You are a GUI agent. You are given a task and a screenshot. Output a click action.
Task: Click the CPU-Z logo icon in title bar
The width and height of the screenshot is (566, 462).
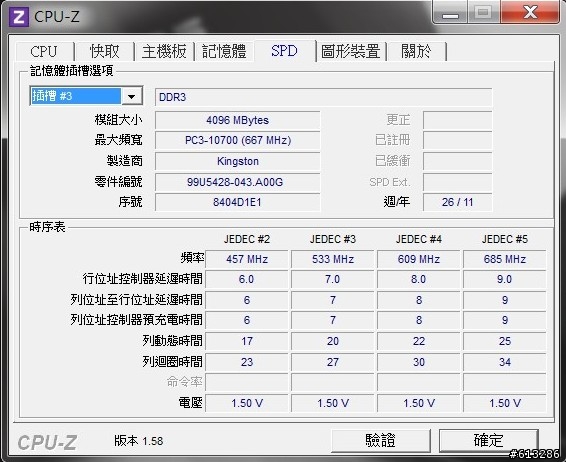tap(18, 17)
